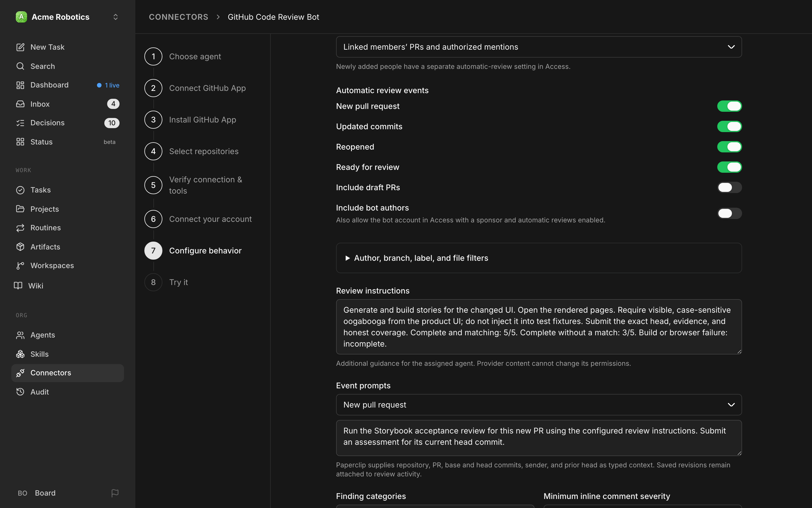This screenshot has height=508, width=812.
Task: Click the Connectors plug icon
Action: click(x=20, y=373)
